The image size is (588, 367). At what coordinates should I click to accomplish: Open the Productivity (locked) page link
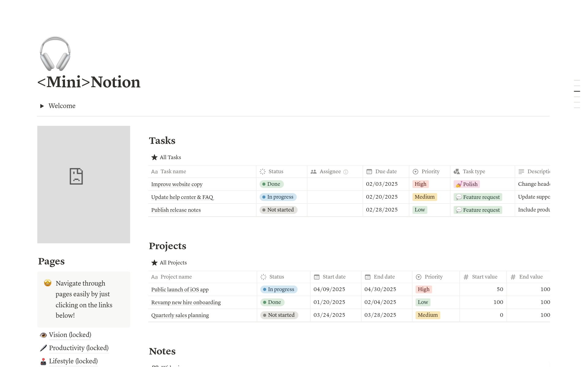[78, 348]
